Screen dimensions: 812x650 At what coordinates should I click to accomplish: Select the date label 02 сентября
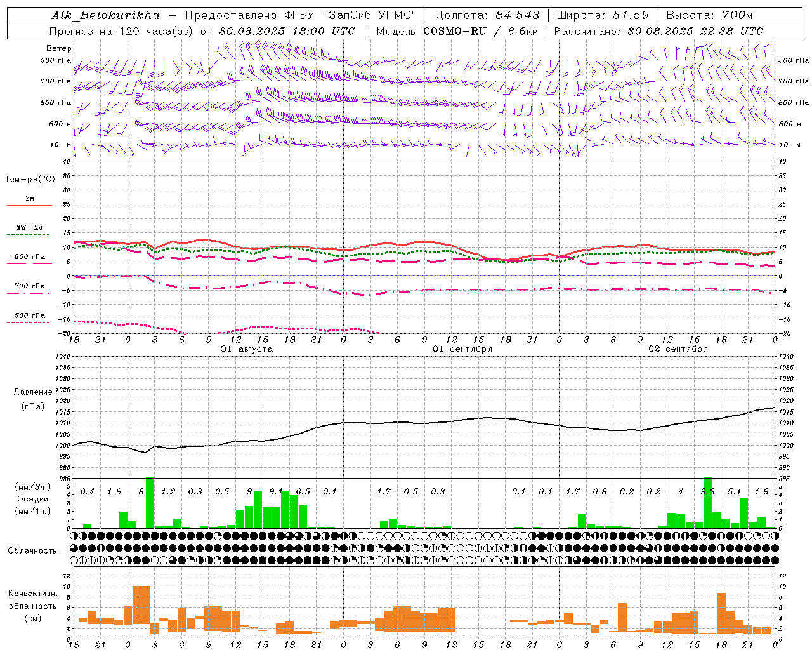point(678,349)
